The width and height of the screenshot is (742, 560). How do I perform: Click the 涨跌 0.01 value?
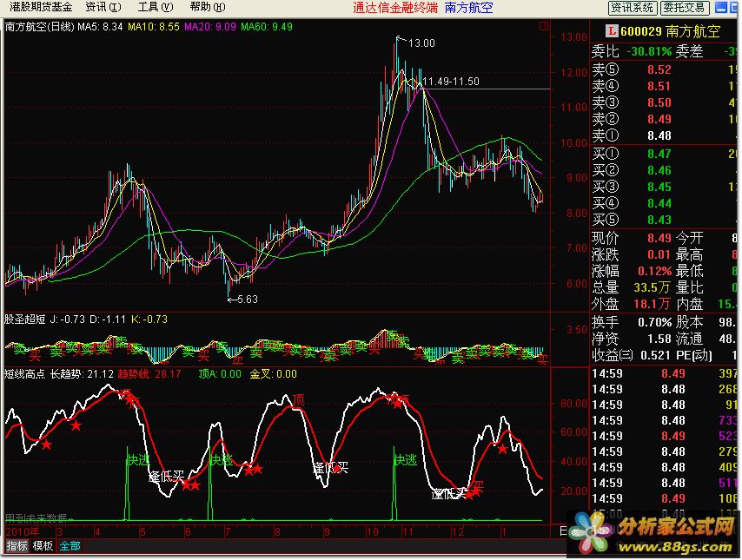tap(659, 254)
